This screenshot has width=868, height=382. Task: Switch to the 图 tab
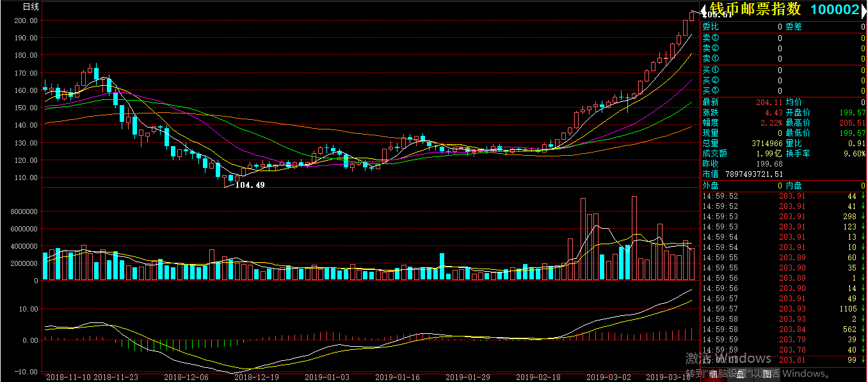766,376
